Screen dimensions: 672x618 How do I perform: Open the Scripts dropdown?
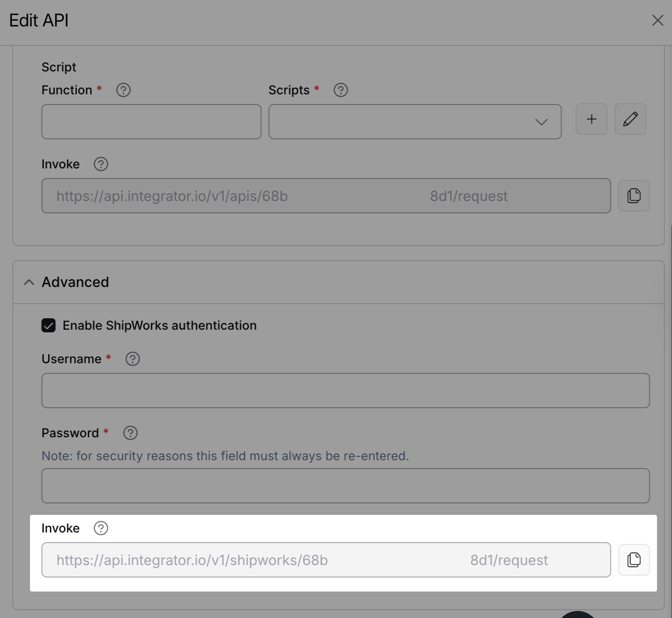click(x=415, y=122)
